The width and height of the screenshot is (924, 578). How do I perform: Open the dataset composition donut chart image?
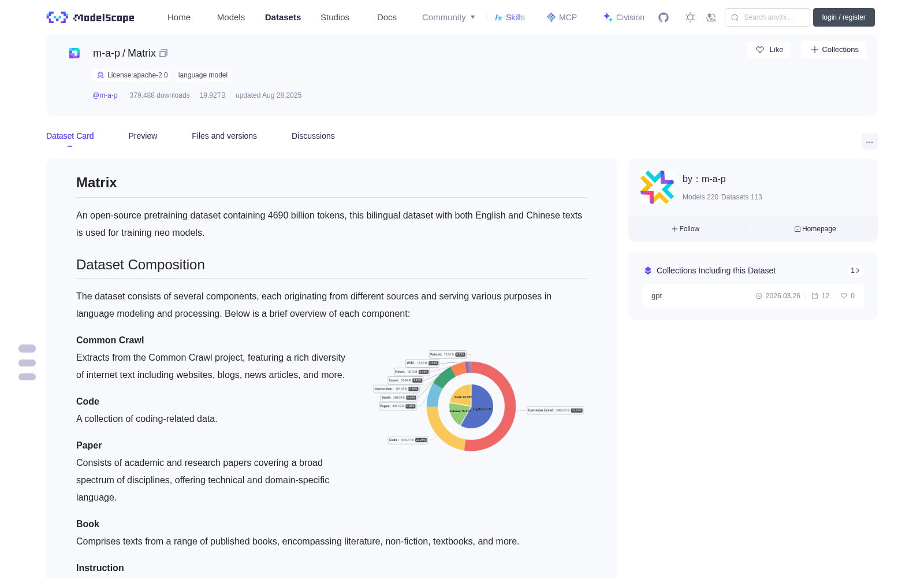pos(478,400)
